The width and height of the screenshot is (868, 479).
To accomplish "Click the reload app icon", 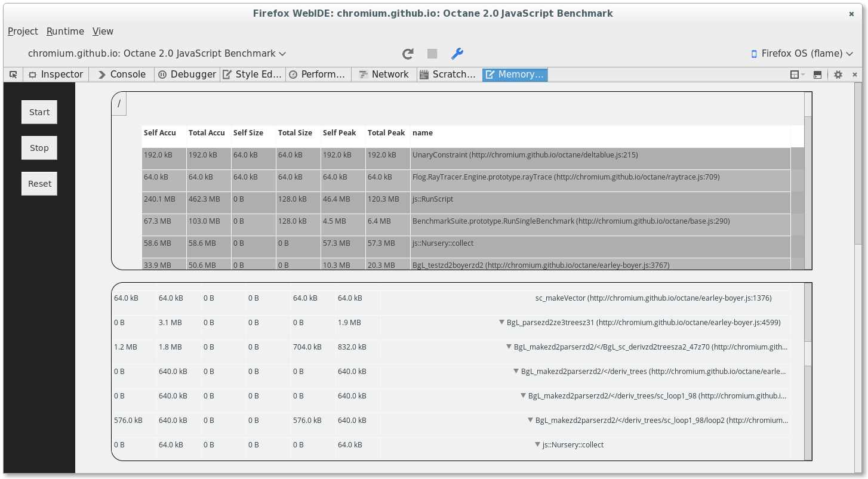I will (x=408, y=54).
